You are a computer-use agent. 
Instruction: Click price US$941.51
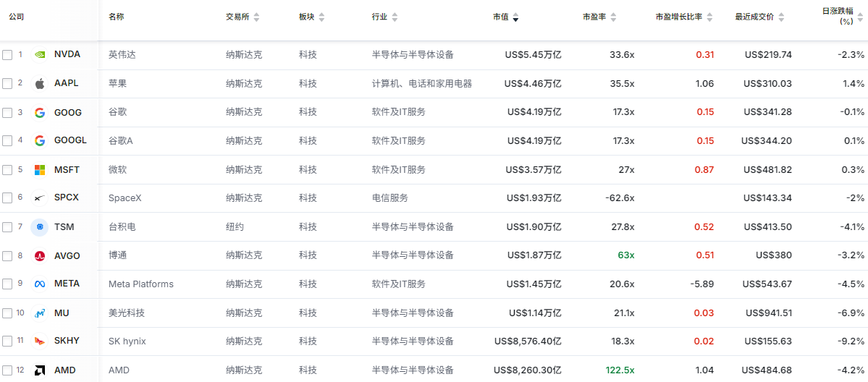coord(768,313)
